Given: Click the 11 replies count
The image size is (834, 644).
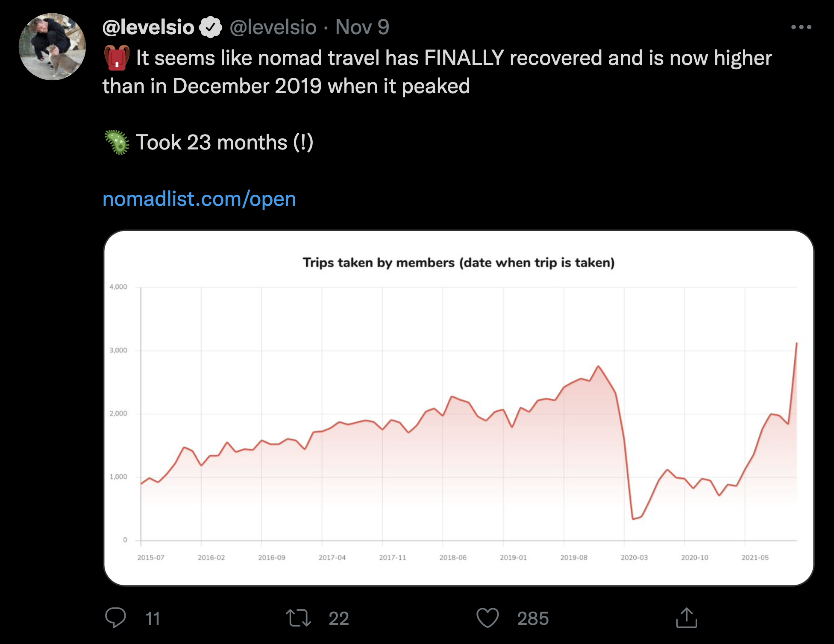Looking at the screenshot, I should coord(153,618).
